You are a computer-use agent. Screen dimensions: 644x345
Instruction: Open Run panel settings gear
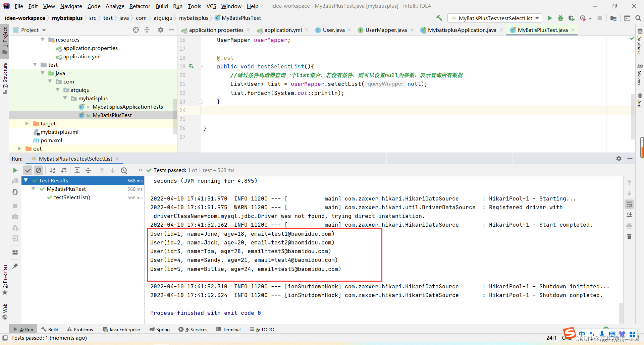(619, 159)
